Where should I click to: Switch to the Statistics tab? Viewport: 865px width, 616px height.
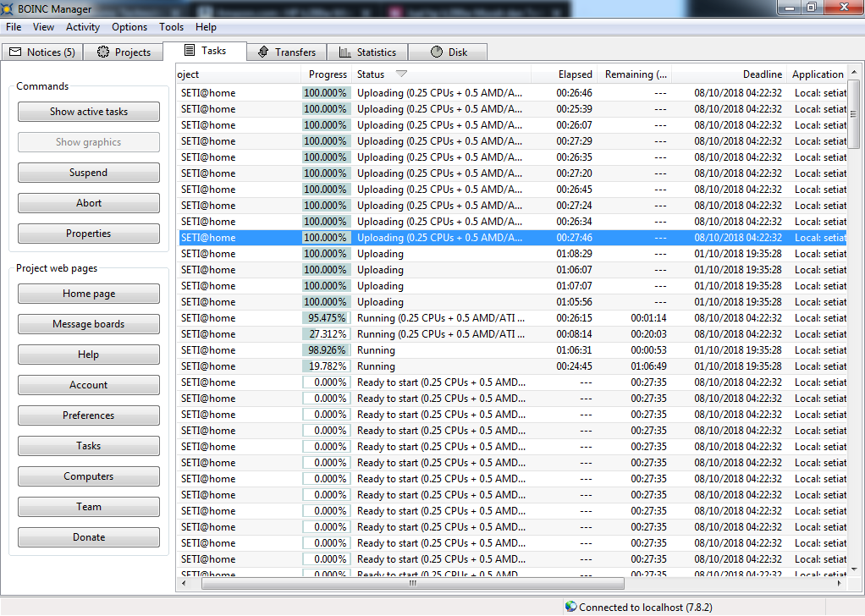pos(367,52)
